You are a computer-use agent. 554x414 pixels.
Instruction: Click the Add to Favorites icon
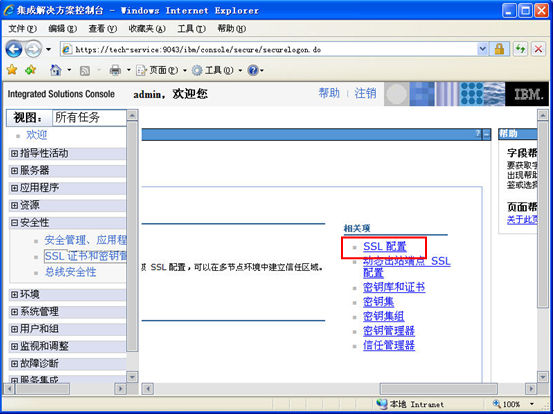pos(31,70)
